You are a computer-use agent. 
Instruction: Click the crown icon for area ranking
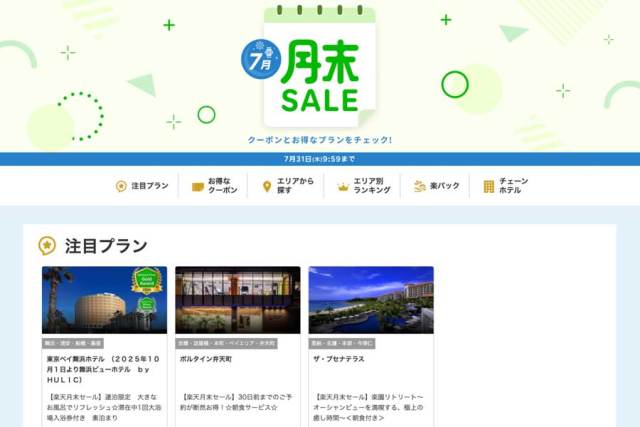tap(343, 187)
